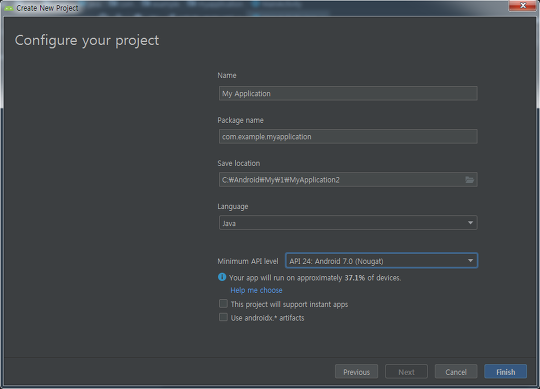Click the 'Configure your project' heading
Viewport: 540px width, 389px height.
click(87, 41)
